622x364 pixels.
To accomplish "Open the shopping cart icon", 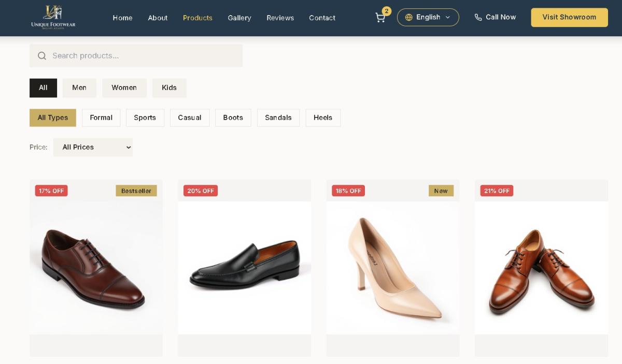I will point(380,18).
